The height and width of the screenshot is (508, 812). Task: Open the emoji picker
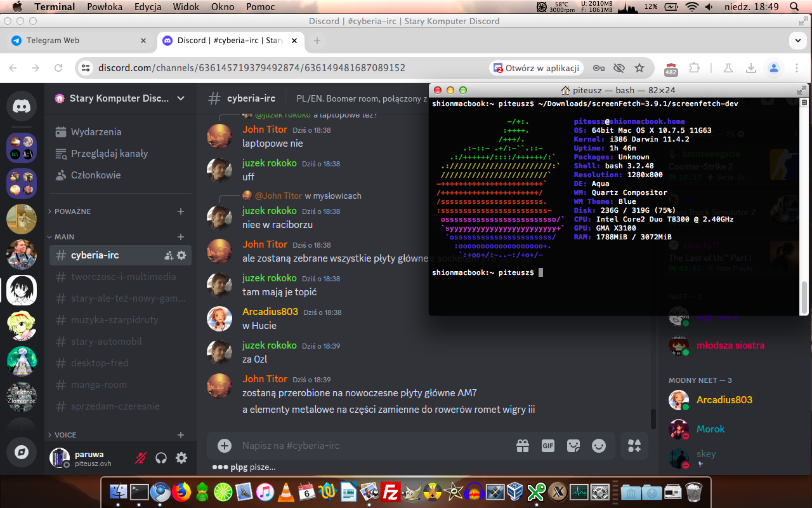click(599, 446)
